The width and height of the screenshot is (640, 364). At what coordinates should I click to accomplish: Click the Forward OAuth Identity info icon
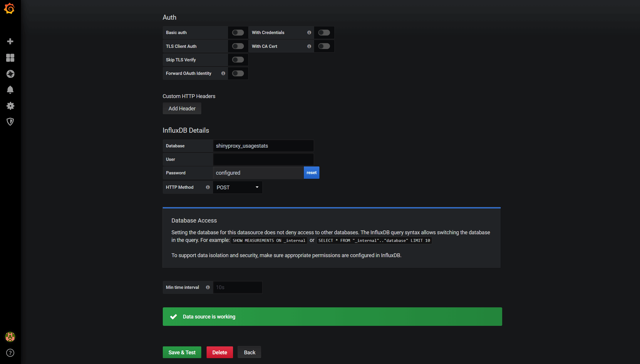223,73
